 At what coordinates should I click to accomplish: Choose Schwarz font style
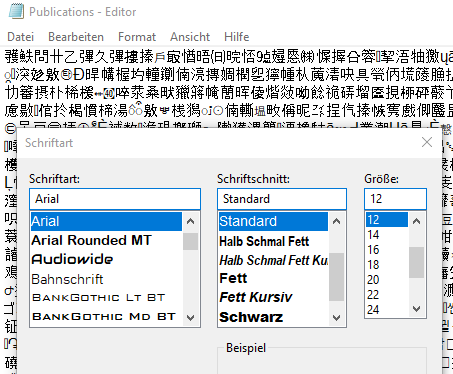(273, 317)
